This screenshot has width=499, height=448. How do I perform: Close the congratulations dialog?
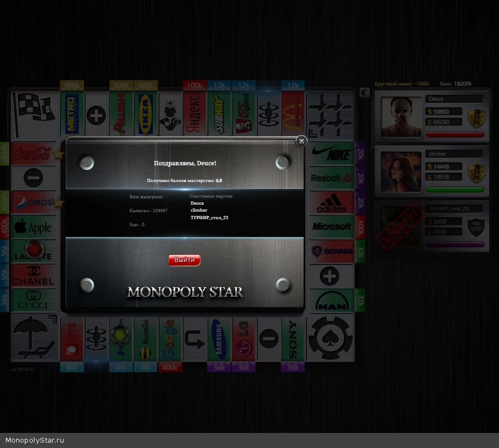coord(301,141)
